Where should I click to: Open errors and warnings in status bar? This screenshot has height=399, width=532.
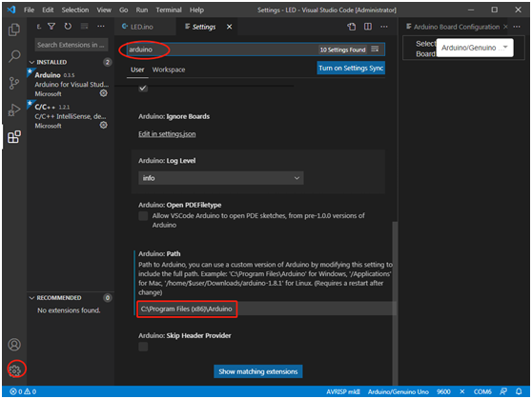pyautogui.click(x=23, y=391)
